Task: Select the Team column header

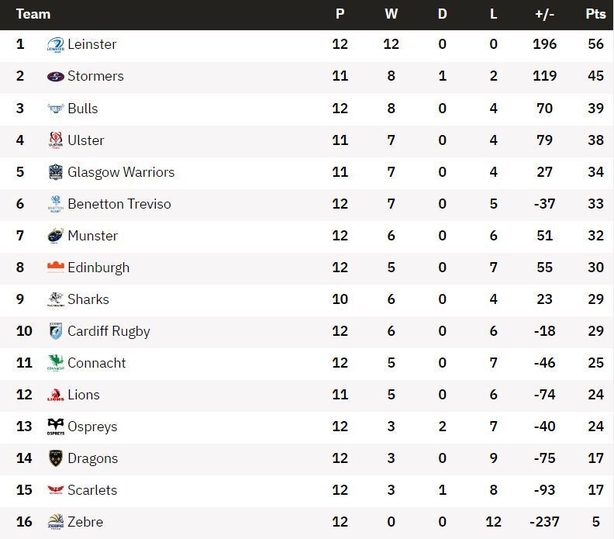Action: tap(33, 14)
